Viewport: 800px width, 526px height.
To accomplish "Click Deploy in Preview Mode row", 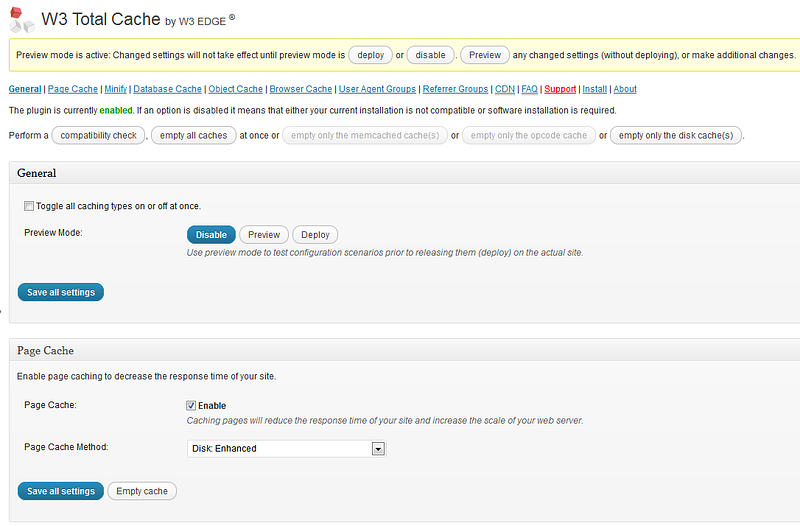I will pos(315,235).
